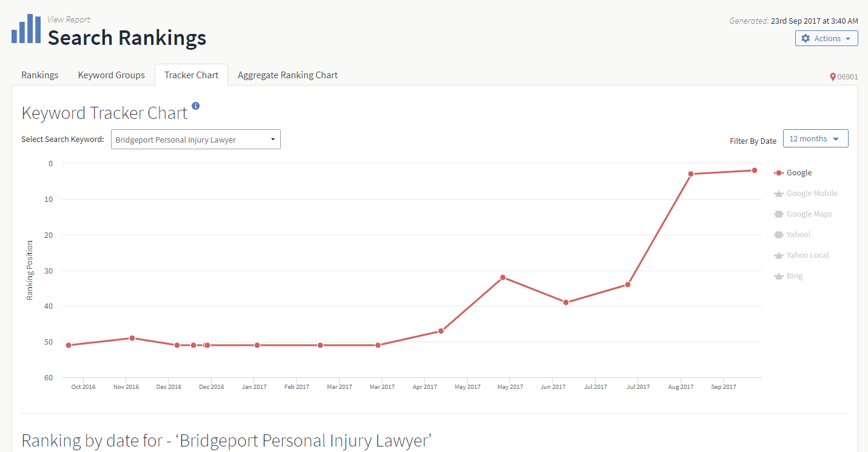This screenshot has width=868, height=452.
Task: Click the info icon beside Keyword Tracker Chart
Action: 195,106
